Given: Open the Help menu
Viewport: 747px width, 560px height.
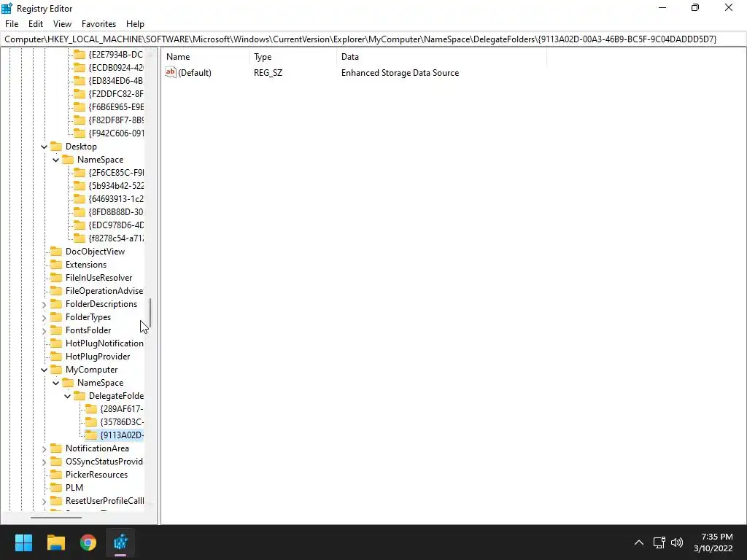Looking at the screenshot, I should (135, 24).
